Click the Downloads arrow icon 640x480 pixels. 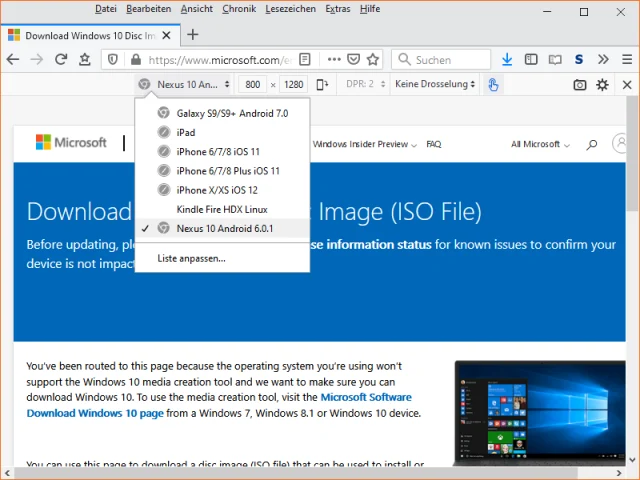[507, 60]
